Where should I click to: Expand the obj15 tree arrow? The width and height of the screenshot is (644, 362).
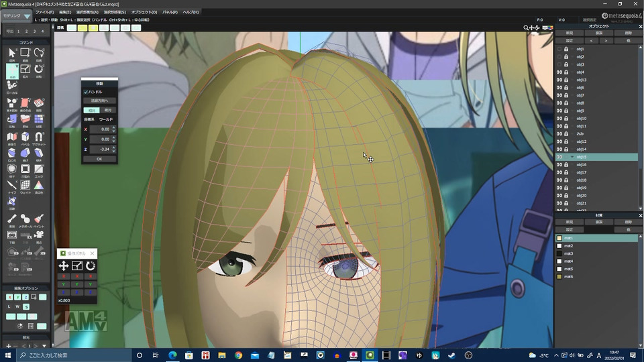click(x=572, y=157)
